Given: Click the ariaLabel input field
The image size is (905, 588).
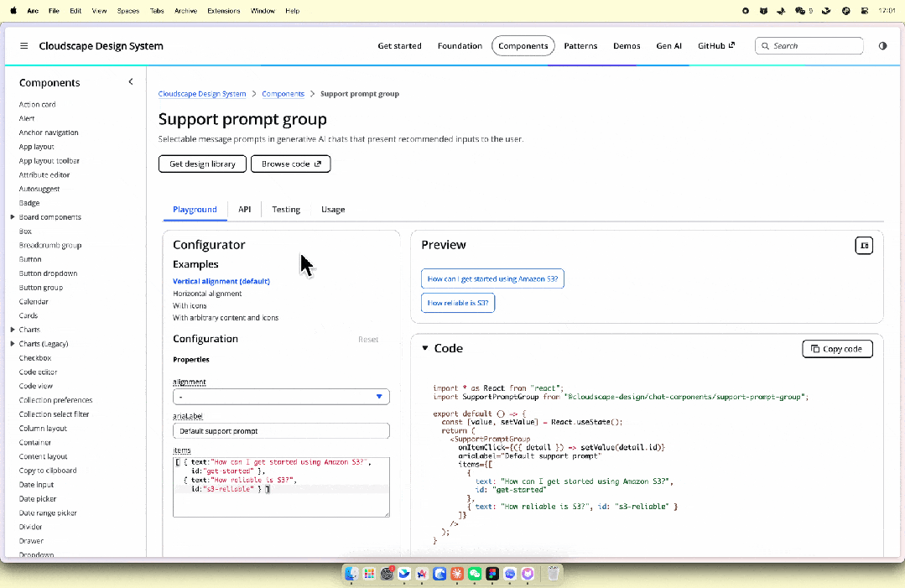Looking at the screenshot, I should [281, 431].
